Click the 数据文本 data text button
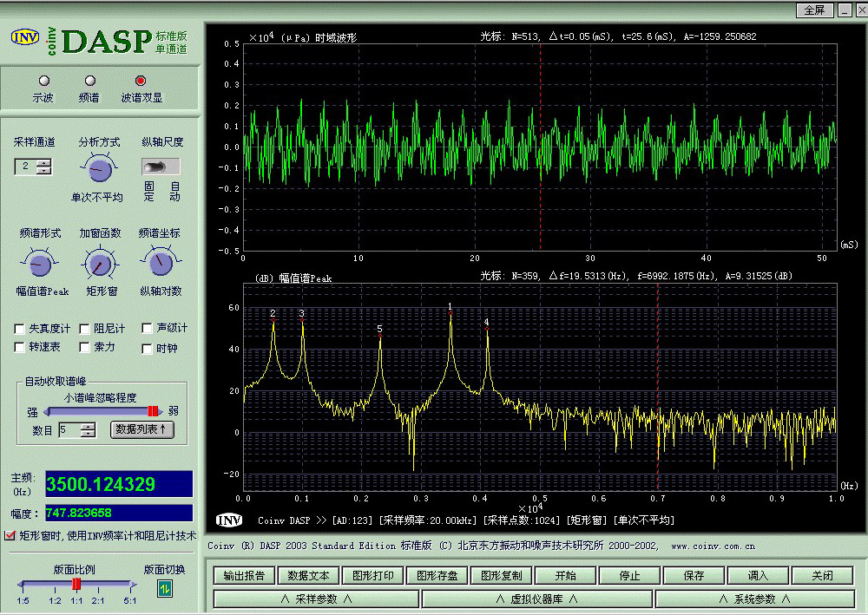 (308, 576)
